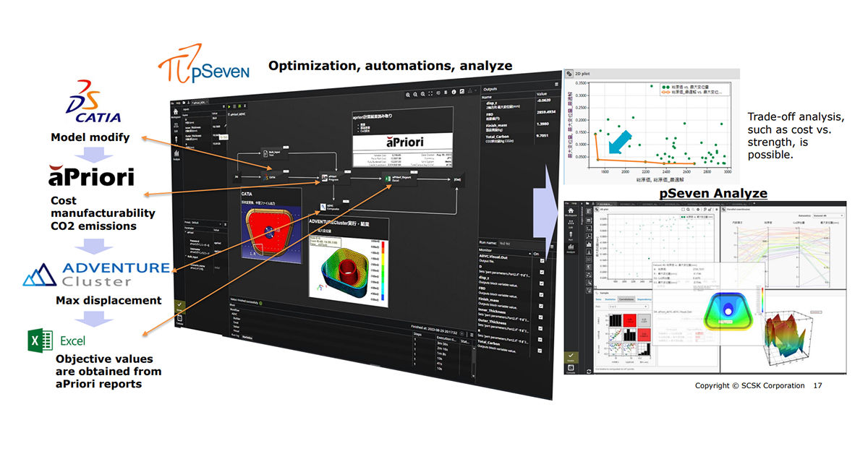Toggle the FBD monitor checkbox
The image size is (868, 454).
click(541, 295)
